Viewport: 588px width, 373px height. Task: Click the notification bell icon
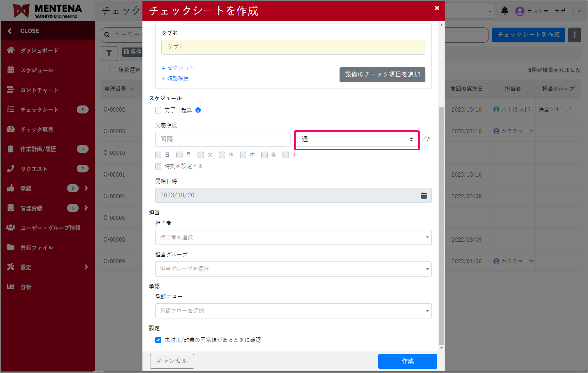(x=504, y=11)
